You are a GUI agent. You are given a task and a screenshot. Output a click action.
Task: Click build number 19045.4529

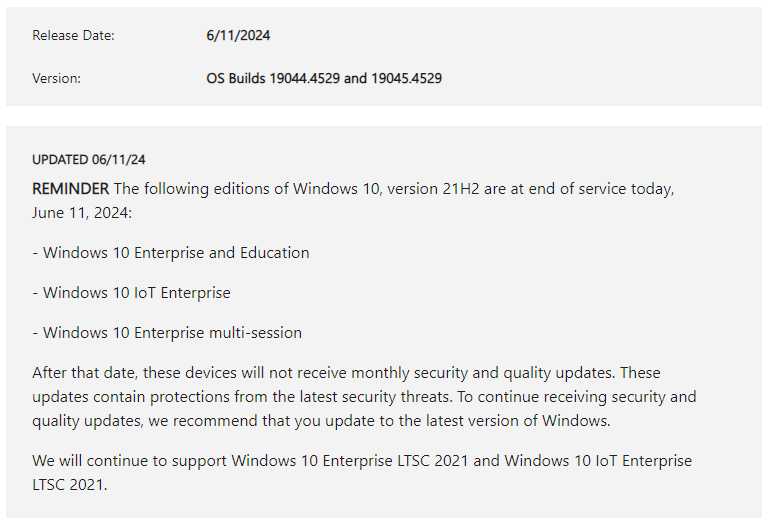(x=406, y=78)
